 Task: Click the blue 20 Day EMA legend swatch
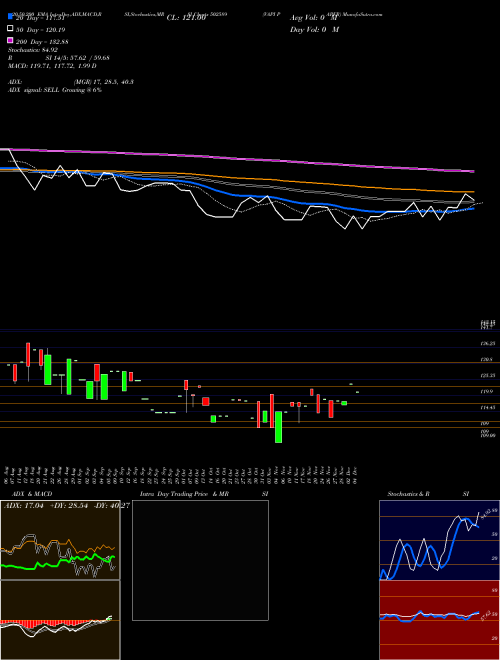click(x=10, y=17)
